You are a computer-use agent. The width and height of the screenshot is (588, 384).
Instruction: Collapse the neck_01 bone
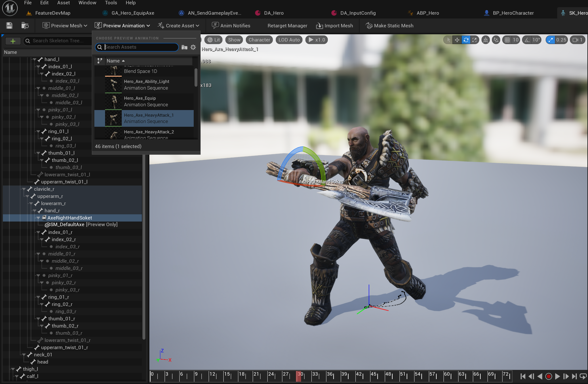click(x=24, y=355)
